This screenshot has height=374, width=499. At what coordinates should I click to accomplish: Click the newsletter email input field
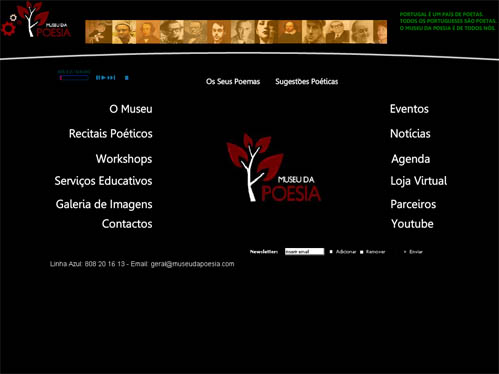tap(304, 252)
